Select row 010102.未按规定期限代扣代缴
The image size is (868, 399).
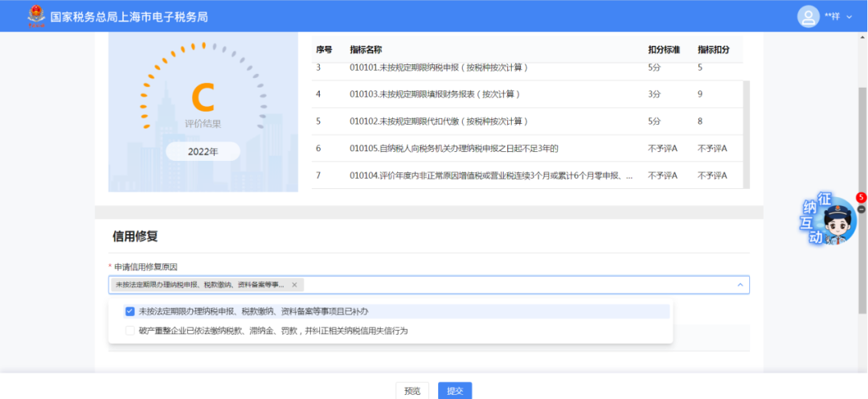pos(527,121)
